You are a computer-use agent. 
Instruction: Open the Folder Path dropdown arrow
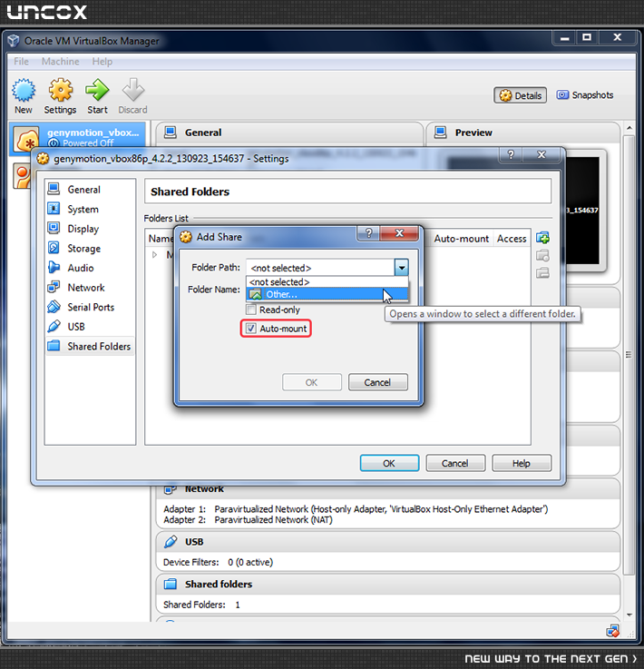coord(402,268)
